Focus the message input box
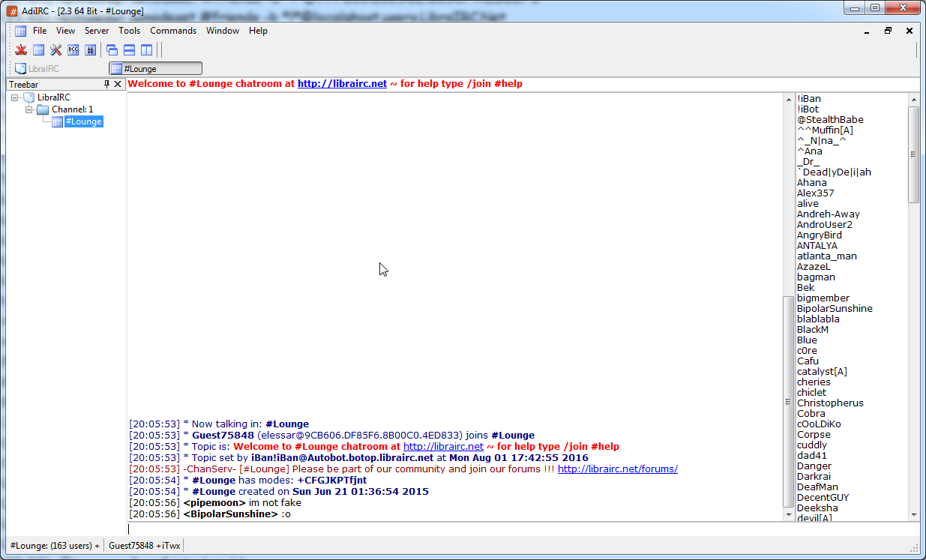The height and width of the screenshot is (560, 926). coord(450,529)
